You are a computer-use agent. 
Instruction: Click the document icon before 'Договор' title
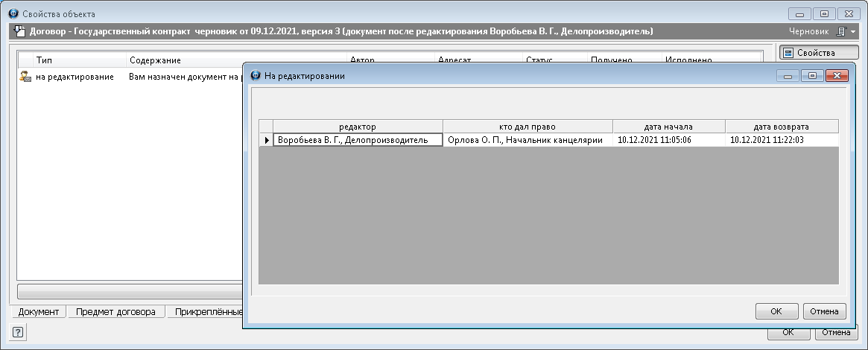click(19, 31)
